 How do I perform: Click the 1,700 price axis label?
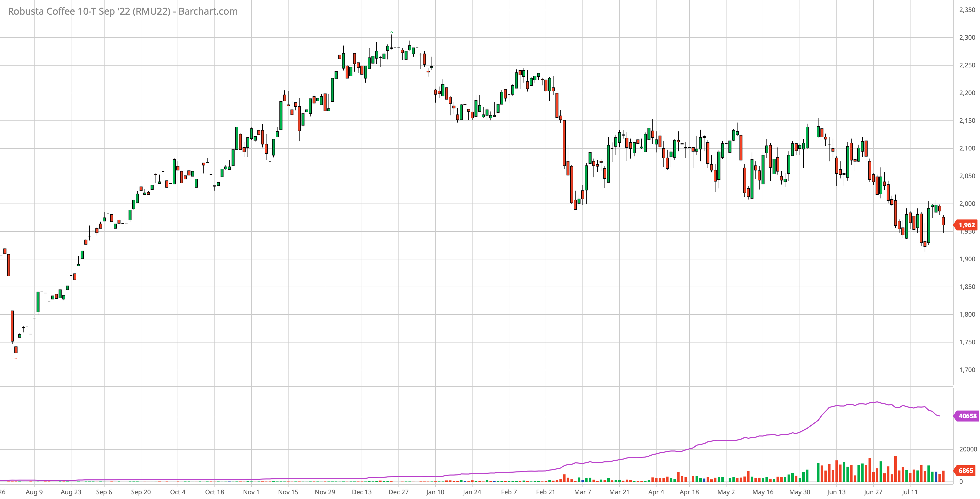[967, 370]
